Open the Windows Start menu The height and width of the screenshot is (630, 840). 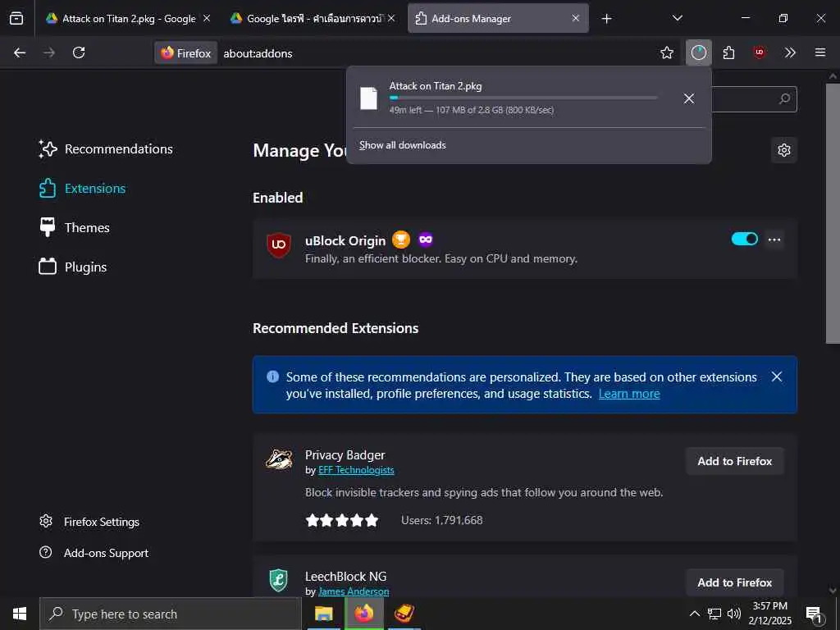(20, 614)
